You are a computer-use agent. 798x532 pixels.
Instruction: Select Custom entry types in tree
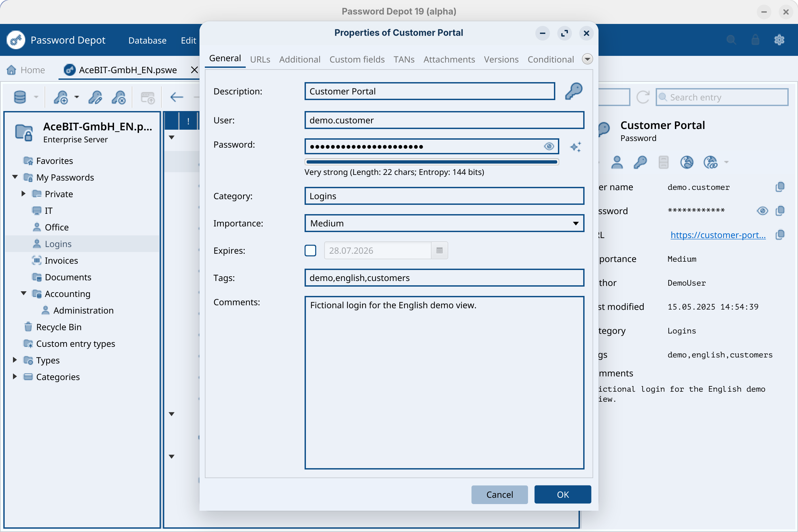pos(82,343)
